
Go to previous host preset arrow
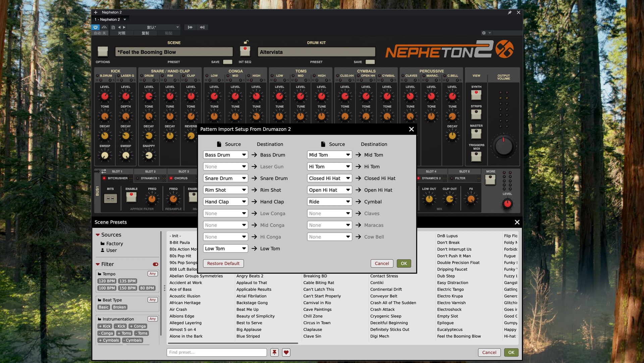(119, 27)
